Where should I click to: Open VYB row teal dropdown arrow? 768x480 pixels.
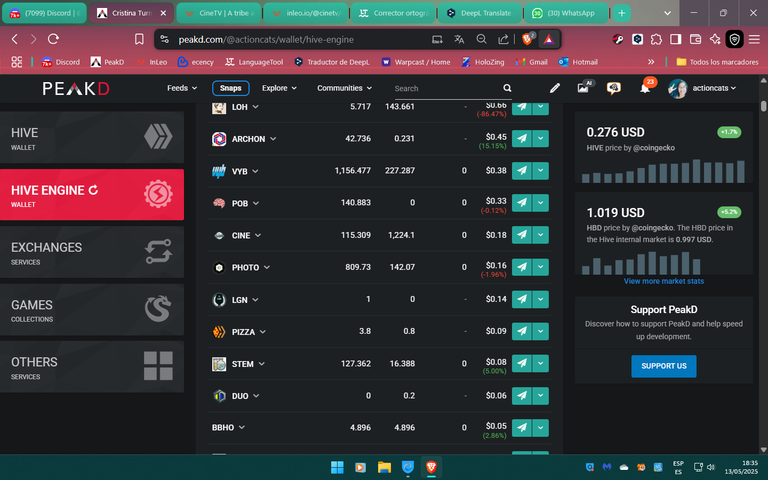pyautogui.click(x=541, y=171)
